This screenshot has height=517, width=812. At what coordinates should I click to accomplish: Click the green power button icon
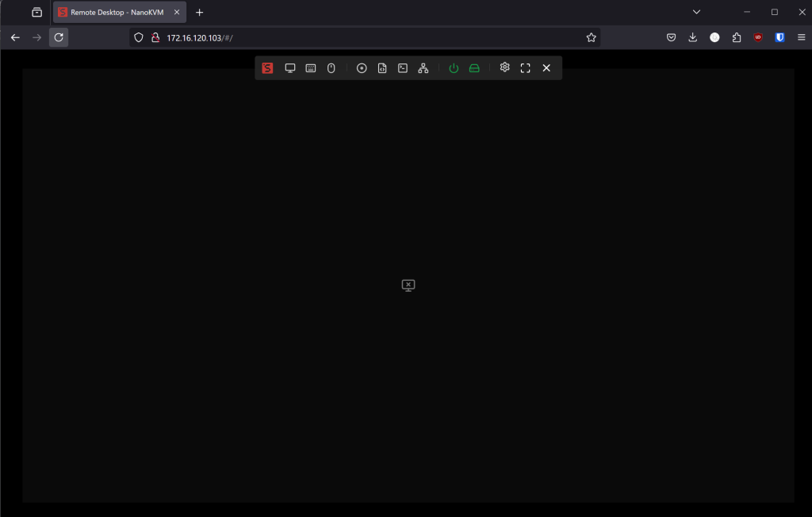pos(454,68)
